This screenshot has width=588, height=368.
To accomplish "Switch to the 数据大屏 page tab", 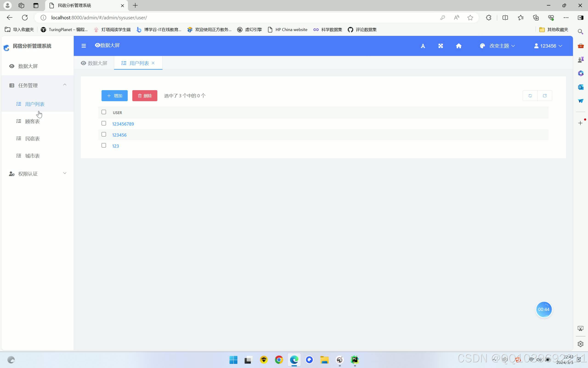I will pos(94,63).
